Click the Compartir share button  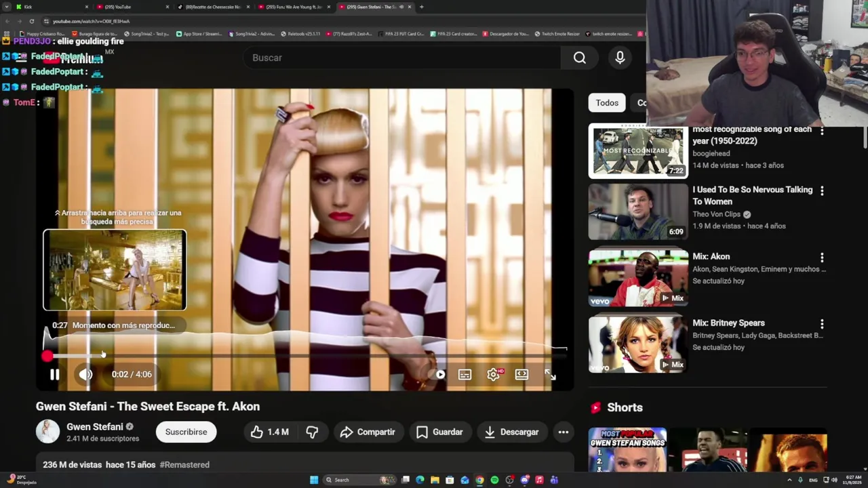(368, 432)
